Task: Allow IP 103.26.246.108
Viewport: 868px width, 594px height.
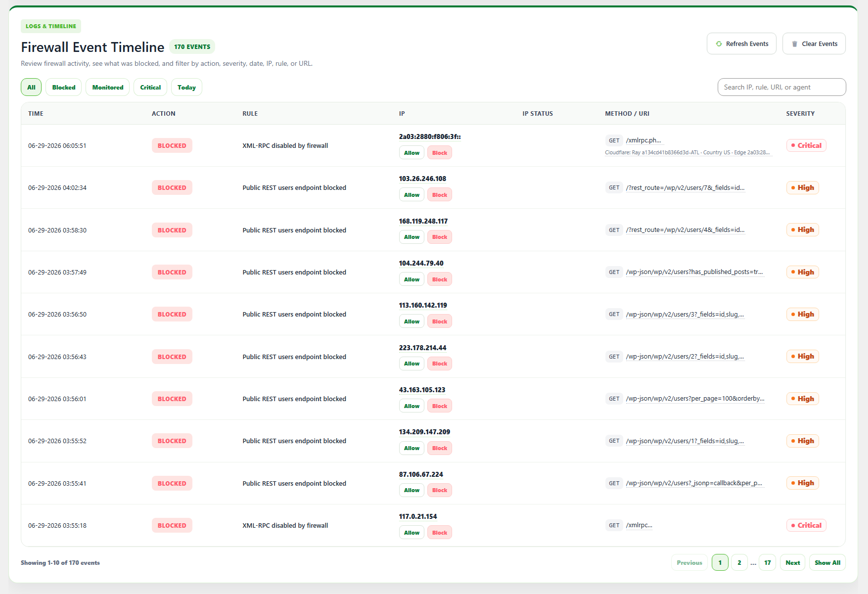Action: pyautogui.click(x=411, y=195)
